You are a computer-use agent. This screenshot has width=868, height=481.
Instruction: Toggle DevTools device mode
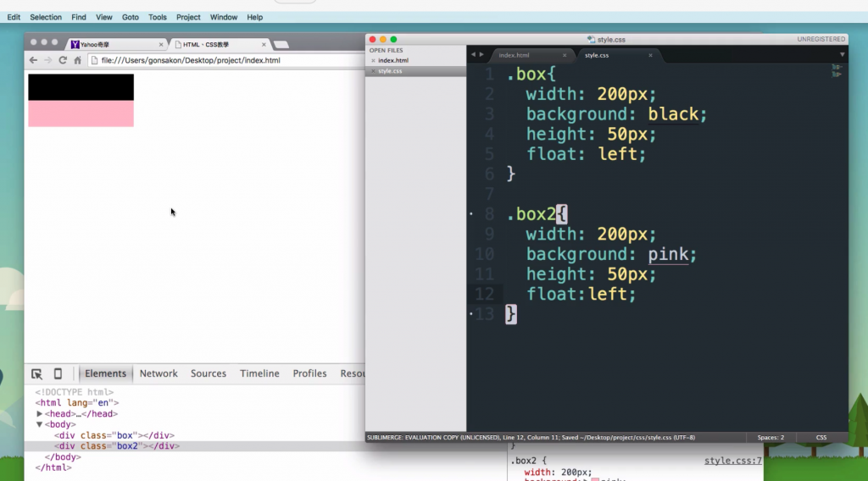(x=58, y=373)
